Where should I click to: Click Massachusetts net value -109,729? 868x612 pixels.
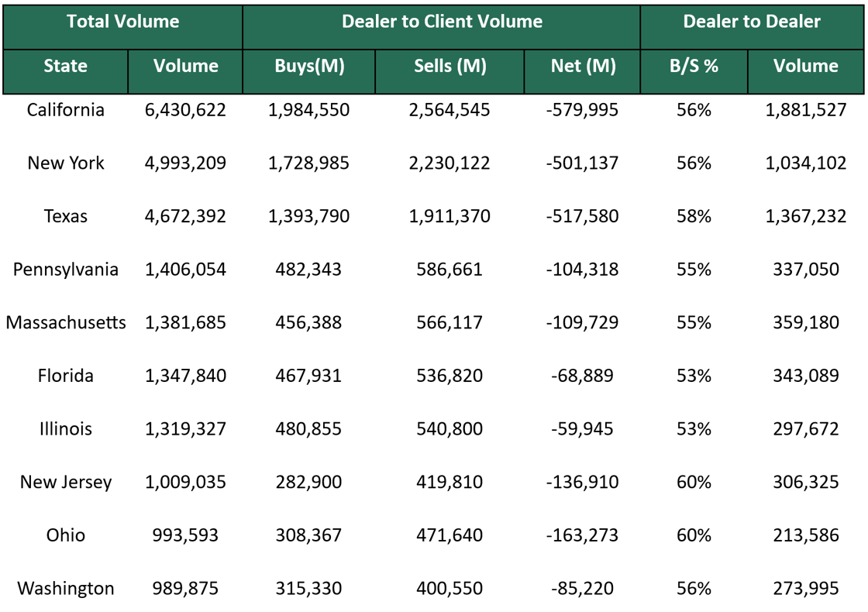pos(582,322)
